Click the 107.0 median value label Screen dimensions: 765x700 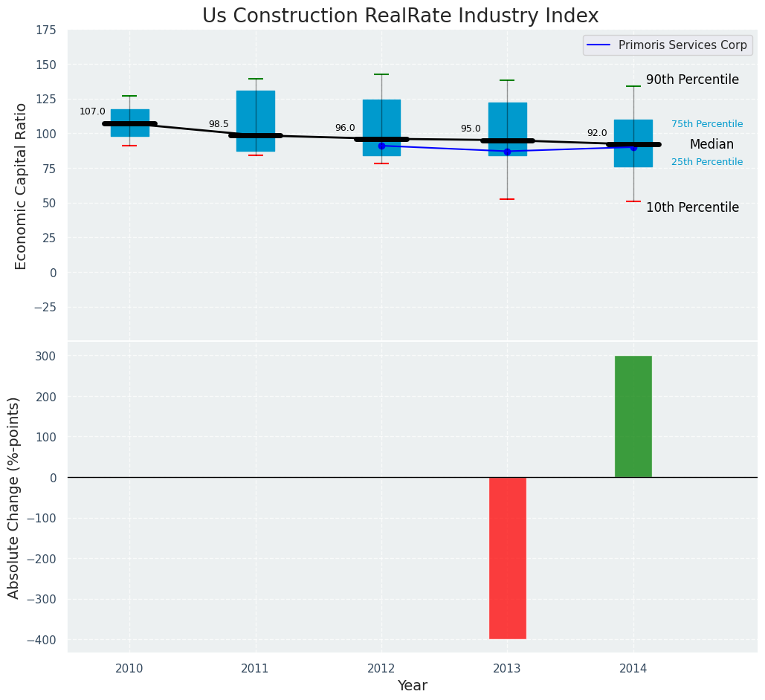(92, 111)
